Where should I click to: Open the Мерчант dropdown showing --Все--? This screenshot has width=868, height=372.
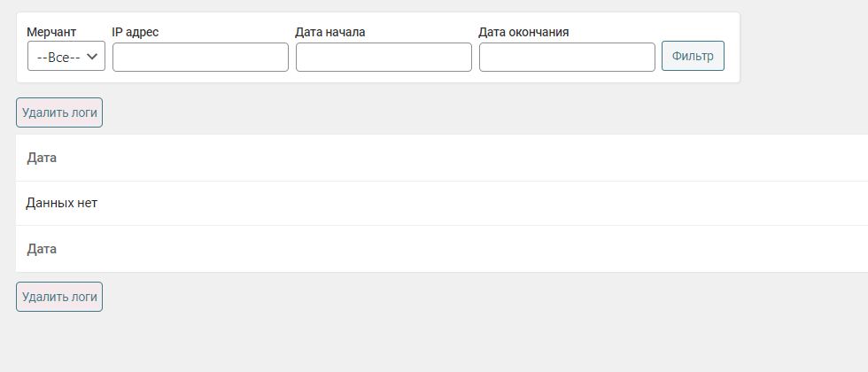[66, 57]
